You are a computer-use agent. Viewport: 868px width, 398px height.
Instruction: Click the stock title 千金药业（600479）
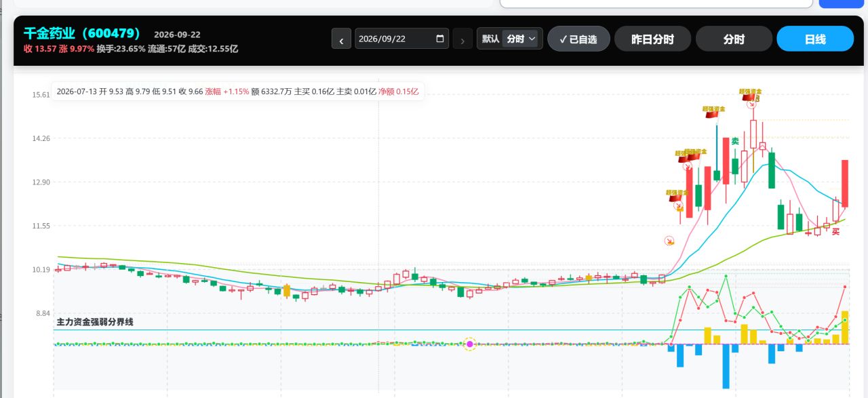82,33
